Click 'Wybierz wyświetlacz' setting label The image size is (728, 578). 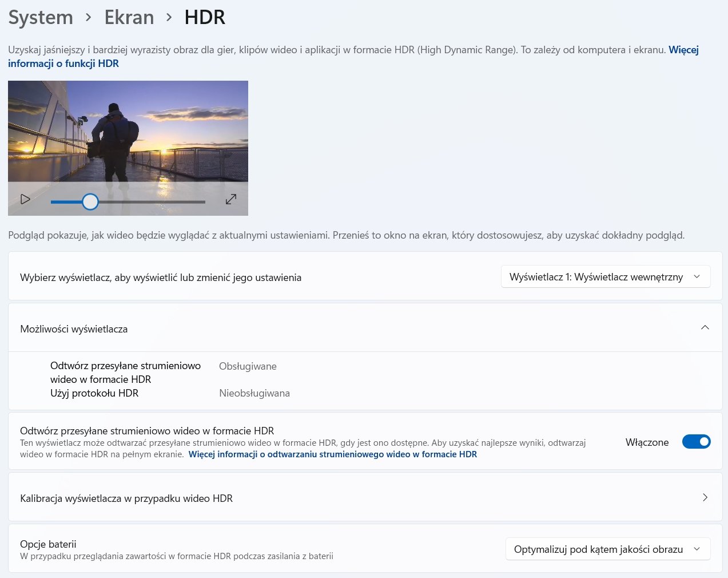tap(161, 278)
